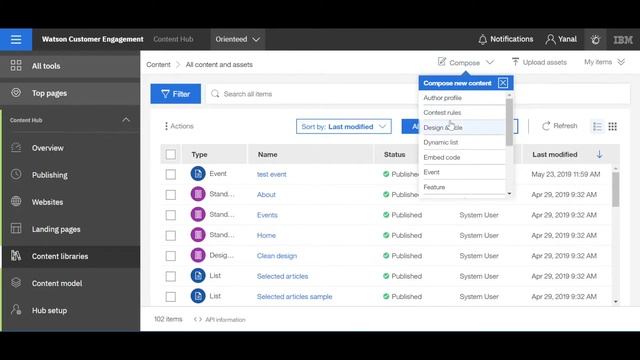This screenshot has height=360, width=640.
Task: Click the Refresh icon
Action: tap(546, 126)
